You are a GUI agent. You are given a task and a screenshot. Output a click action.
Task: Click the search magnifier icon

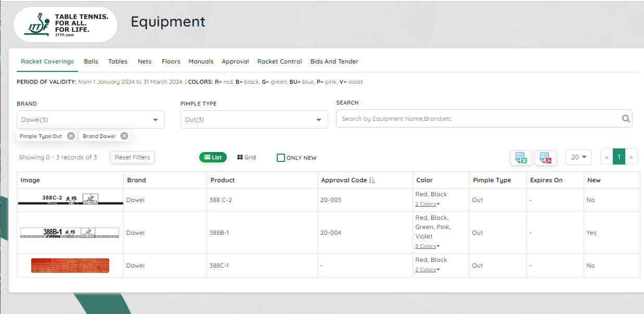pos(626,119)
